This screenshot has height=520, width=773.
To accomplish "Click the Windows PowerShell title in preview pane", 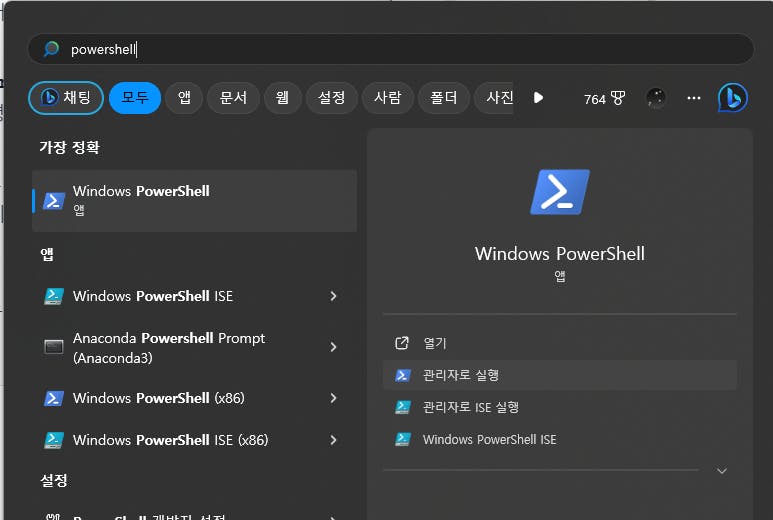I will pyautogui.click(x=560, y=254).
